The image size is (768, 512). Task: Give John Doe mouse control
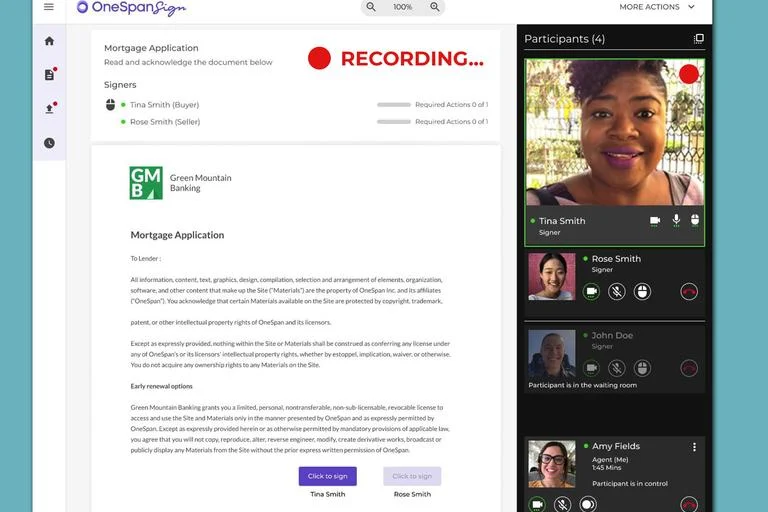pyautogui.click(x=642, y=368)
